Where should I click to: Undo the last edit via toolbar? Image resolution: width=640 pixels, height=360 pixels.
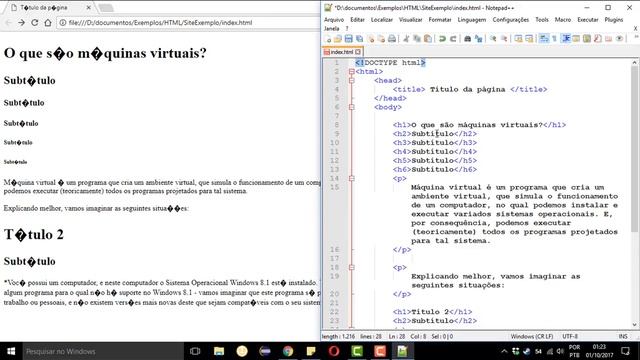tap(442, 39)
